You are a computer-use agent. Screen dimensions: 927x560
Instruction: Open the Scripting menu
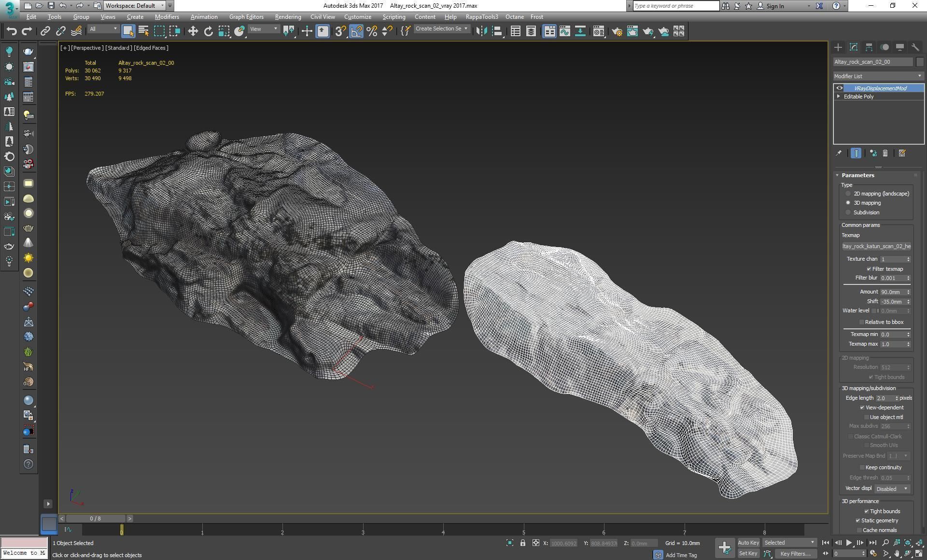point(394,17)
